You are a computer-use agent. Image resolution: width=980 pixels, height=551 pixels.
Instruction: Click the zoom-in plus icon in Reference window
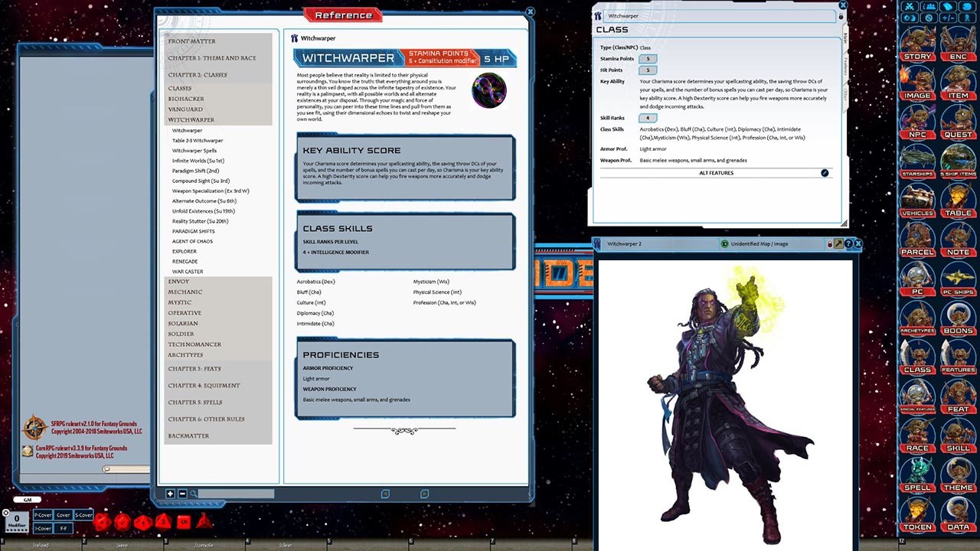(x=170, y=494)
